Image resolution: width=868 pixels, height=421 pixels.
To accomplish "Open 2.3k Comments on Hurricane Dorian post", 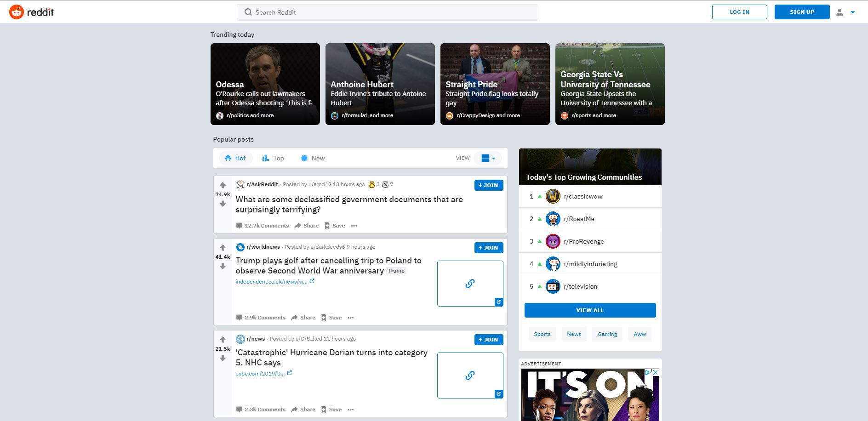I will tap(261, 410).
